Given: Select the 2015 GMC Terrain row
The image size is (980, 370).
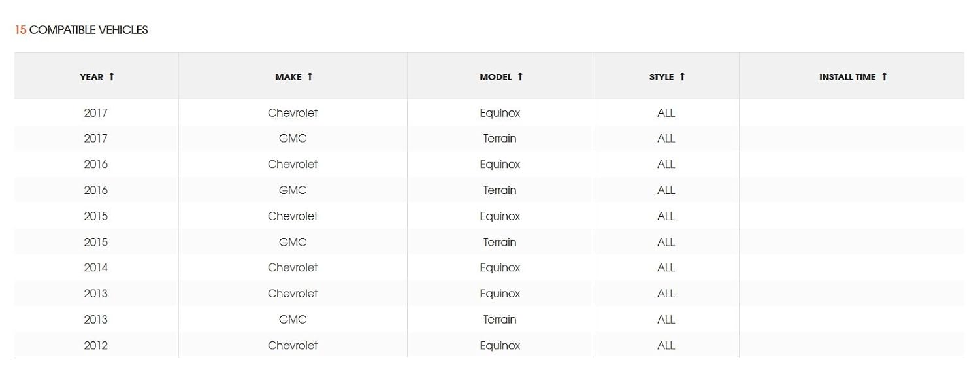Looking at the screenshot, I should [x=293, y=242].
